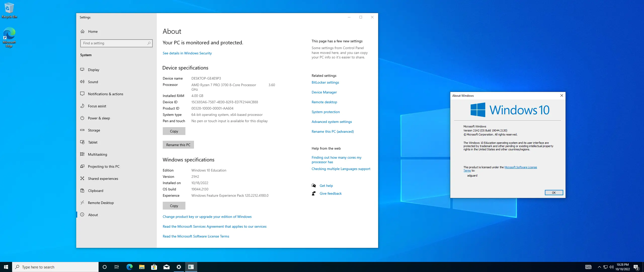This screenshot has height=272, width=644.
Task: Open BitLocker settings link
Action: point(325,82)
